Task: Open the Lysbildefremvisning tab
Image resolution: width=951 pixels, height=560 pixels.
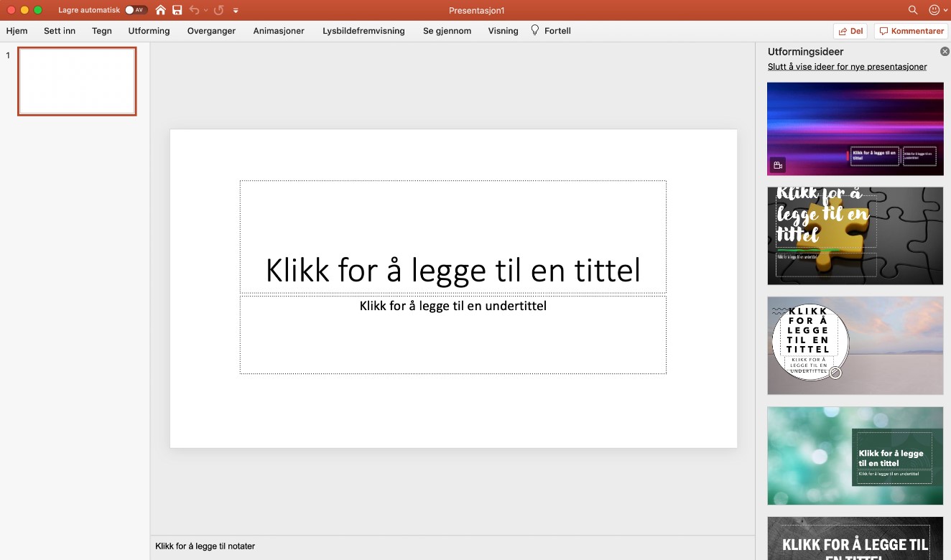Action: pos(363,31)
